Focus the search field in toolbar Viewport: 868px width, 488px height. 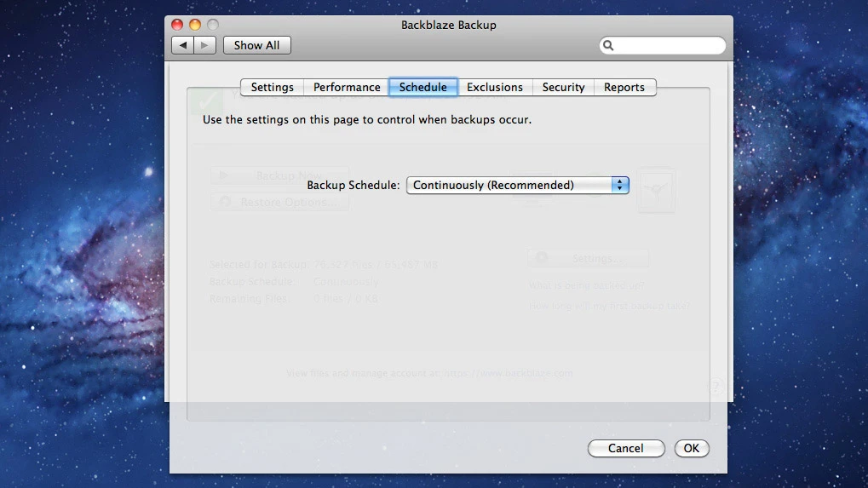(662, 45)
